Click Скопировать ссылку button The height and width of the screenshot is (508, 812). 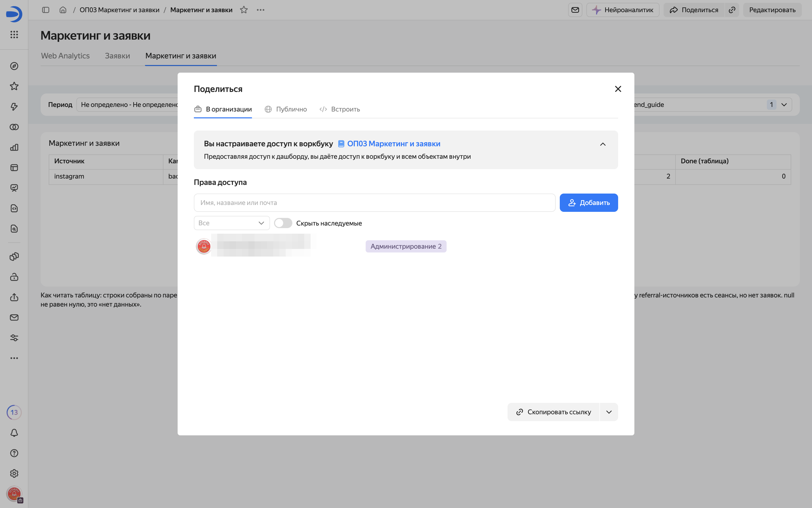click(554, 412)
